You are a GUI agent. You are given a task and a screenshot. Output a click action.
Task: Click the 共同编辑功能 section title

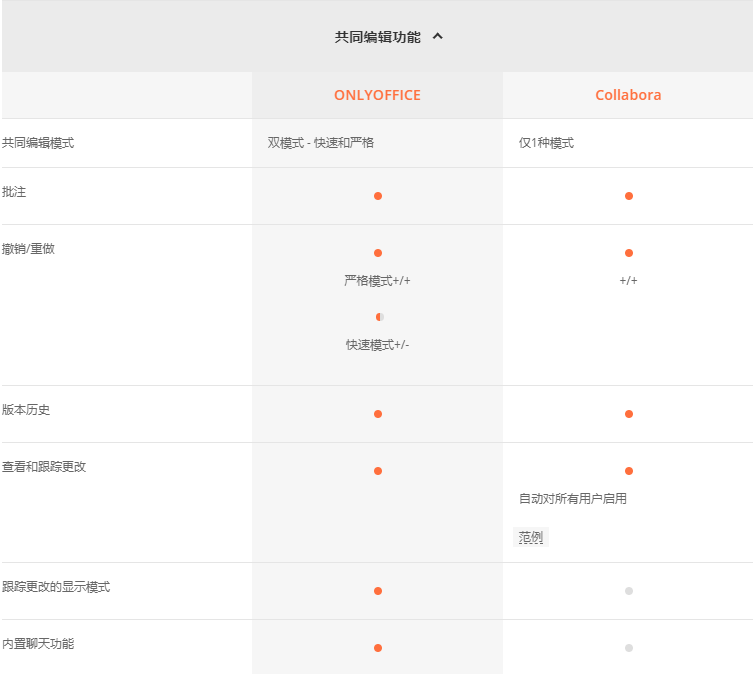377,37
